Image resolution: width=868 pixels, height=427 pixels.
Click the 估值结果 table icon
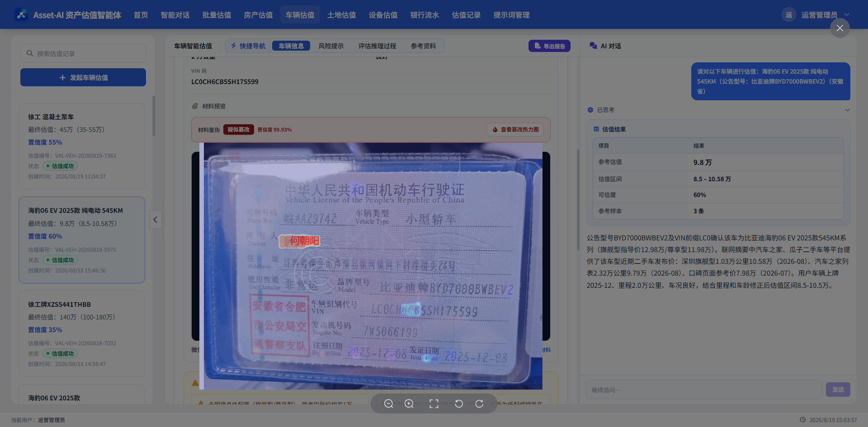(596, 129)
